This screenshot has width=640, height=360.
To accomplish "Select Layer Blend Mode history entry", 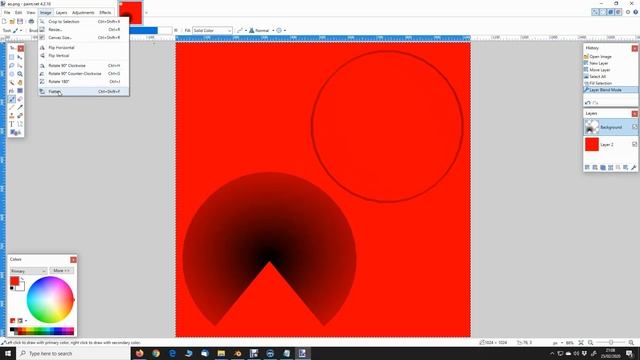I will click(611, 90).
